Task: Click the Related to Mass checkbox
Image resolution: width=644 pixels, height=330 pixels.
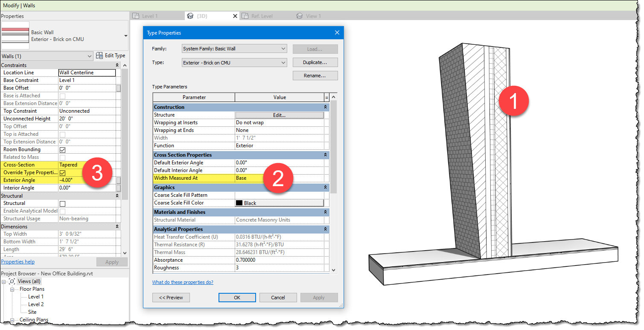Action: pos(62,157)
